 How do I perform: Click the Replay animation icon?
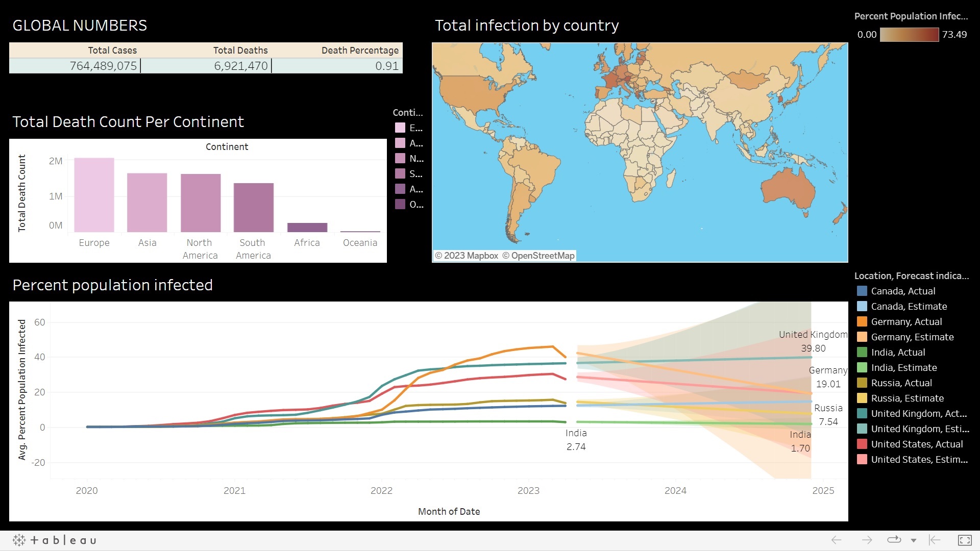click(894, 540)
